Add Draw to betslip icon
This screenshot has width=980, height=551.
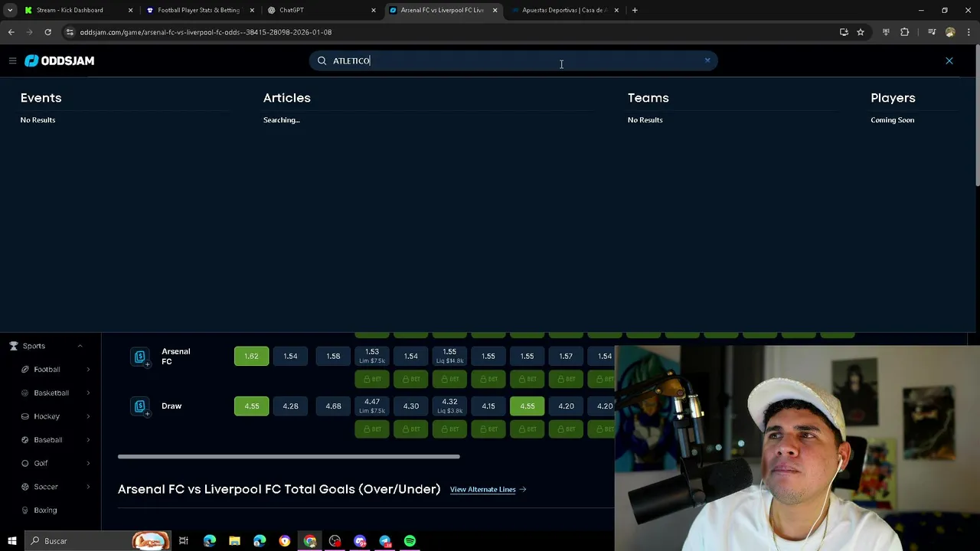140,407
